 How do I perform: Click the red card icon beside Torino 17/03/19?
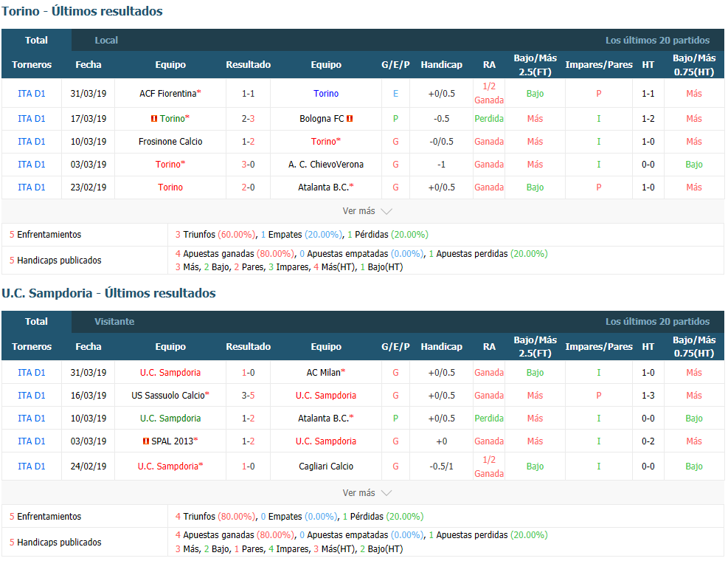[x=154, y=119]
